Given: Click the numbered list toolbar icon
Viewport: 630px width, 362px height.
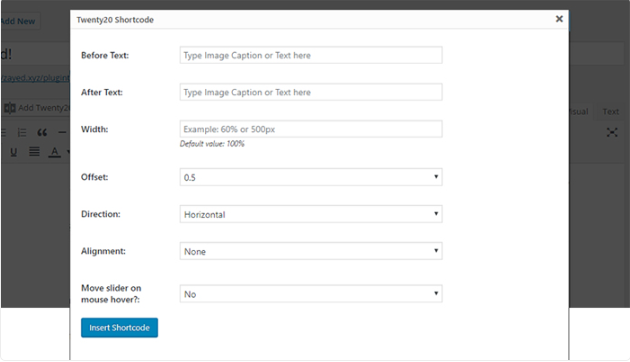Looking at the screenshot, I should 22,132.
